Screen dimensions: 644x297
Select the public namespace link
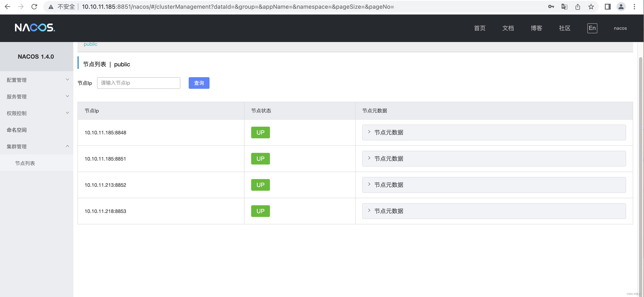pyautogui.click(x=90, y=44)
